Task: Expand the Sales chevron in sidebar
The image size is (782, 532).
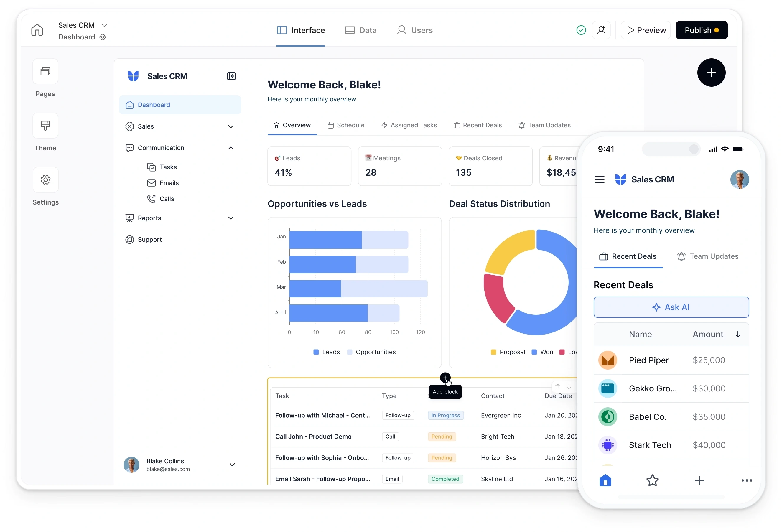Action: [231, 126]
